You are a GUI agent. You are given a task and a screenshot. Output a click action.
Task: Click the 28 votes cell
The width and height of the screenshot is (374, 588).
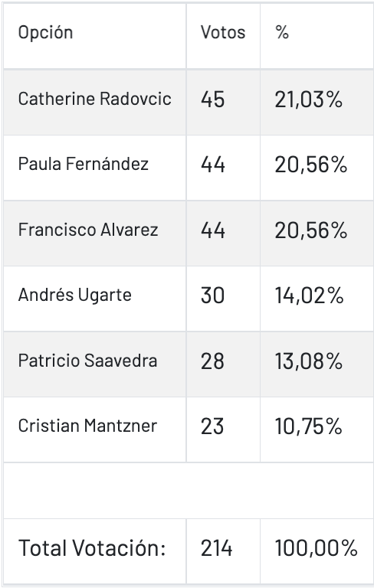point(212,361)
